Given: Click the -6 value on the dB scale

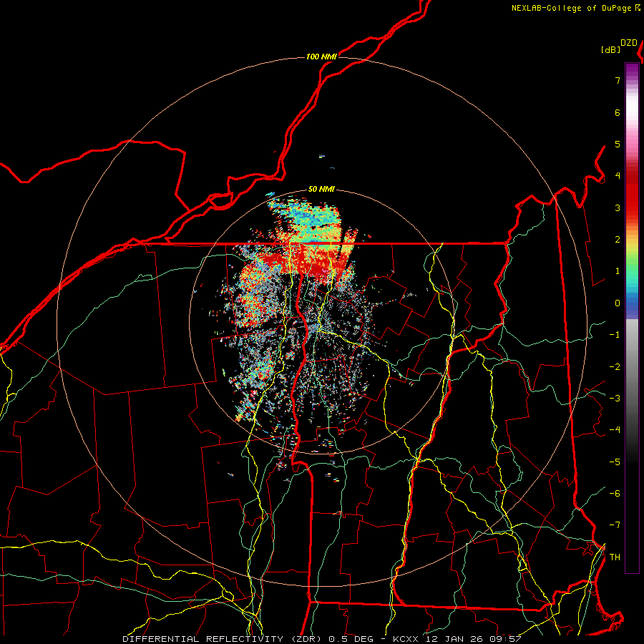Looking at the screenshot, I should (615, 494).
